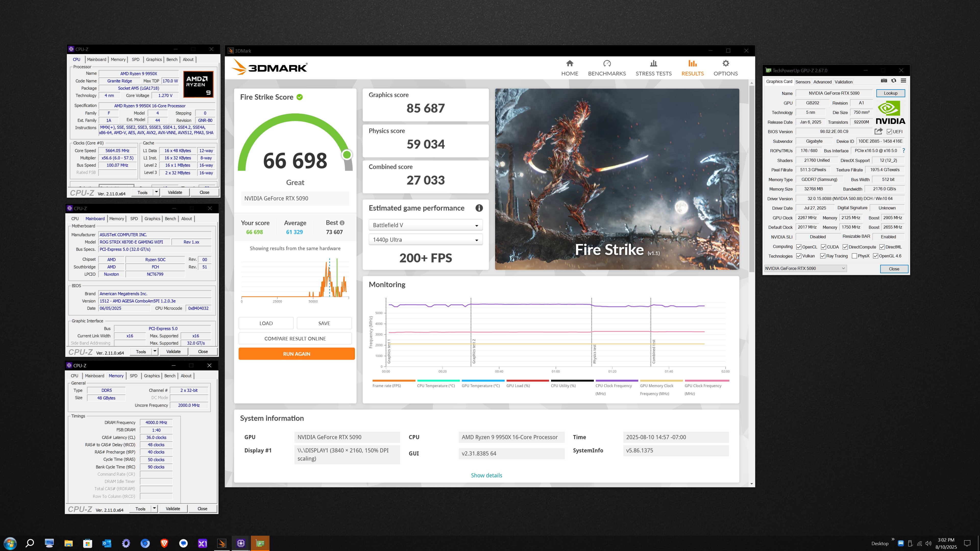Open File Explorer from taskbar
Image resolution: width=980 pixels, height=551 pixels.
(x=68, y=543)
